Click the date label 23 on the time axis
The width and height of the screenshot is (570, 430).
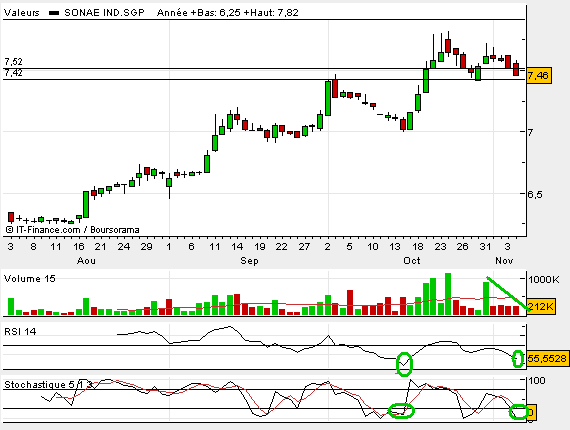[440, 247]
